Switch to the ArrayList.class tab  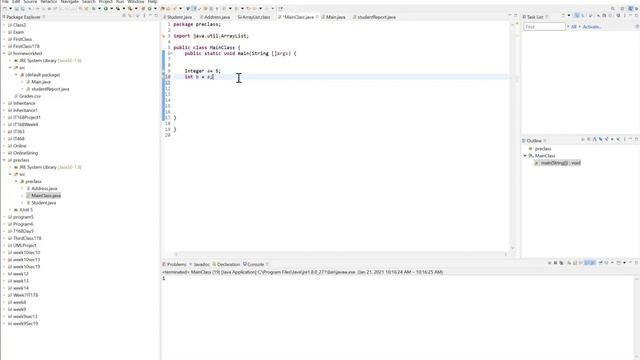point(254,17)
